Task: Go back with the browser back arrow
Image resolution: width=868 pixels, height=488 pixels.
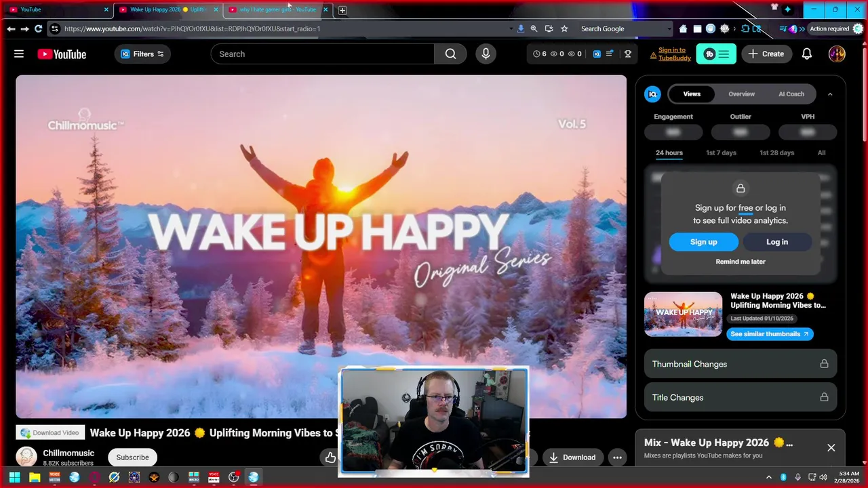Action: coord(11,28)
